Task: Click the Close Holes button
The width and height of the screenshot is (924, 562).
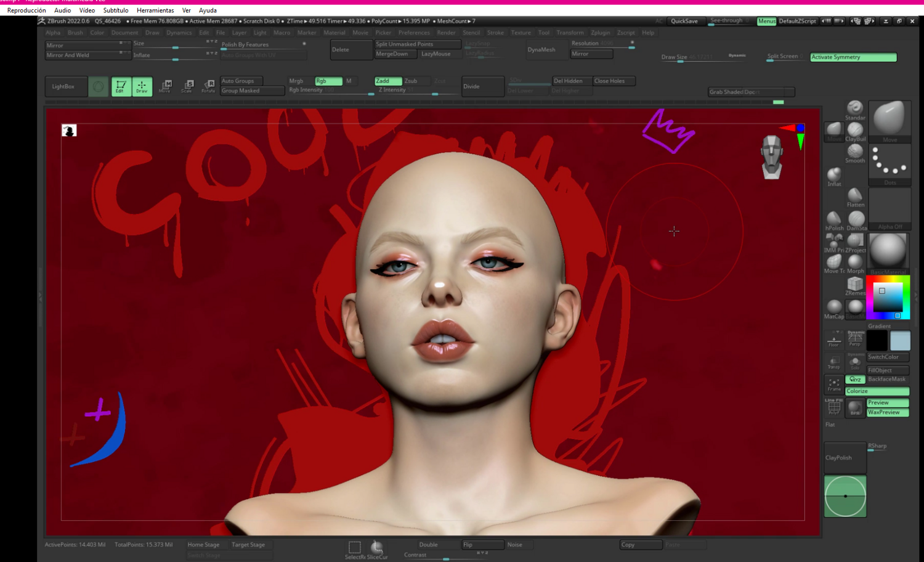Action: click(614, 81)
